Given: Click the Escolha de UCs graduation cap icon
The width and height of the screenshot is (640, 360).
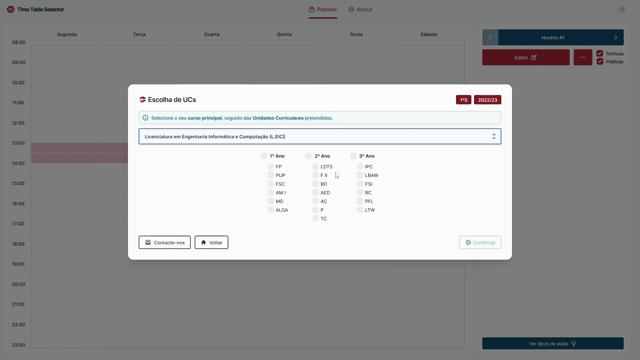Looking at the screenshot, I should click(x=142, y=100).
